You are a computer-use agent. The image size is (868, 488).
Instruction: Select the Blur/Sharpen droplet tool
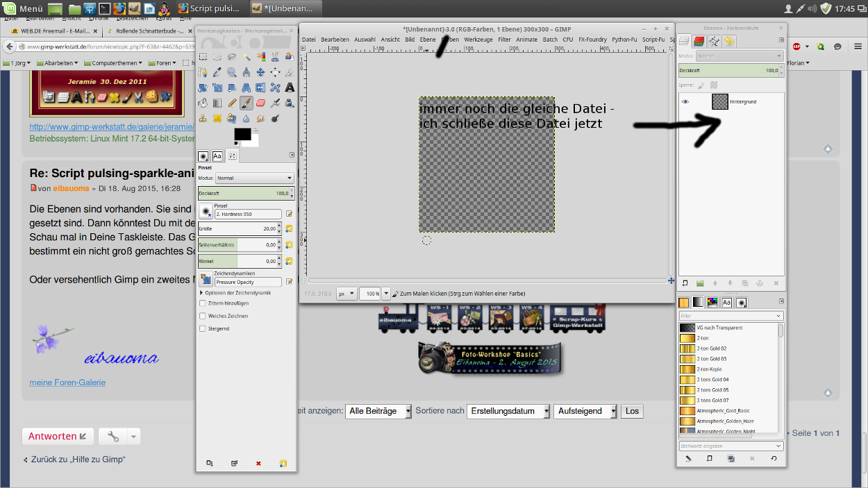click(x=247, y=118)
